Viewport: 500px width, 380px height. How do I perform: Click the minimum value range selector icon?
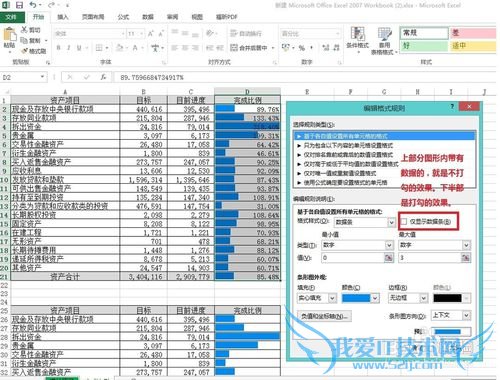click(389, 257)
